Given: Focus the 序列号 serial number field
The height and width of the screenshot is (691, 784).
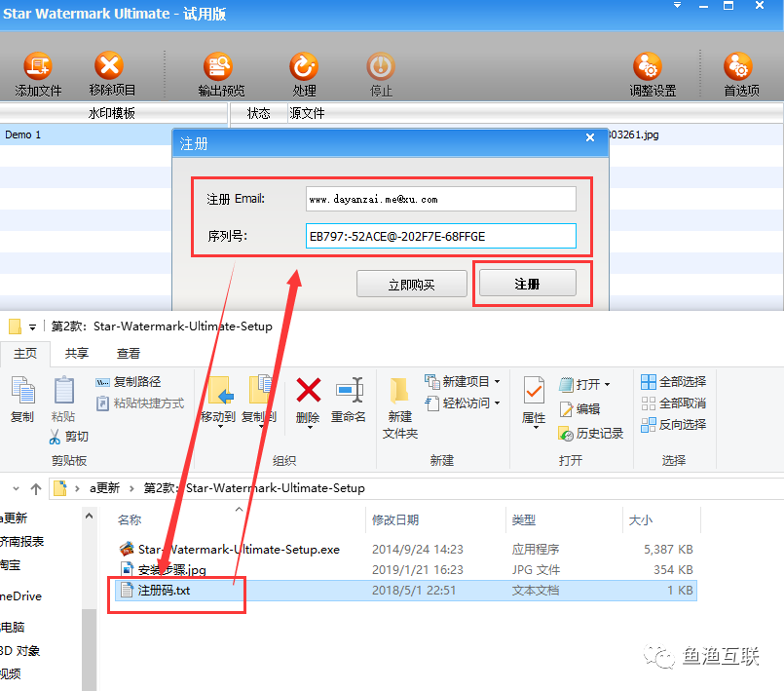Looking at the screenshot, I should [x=440, y=236].
